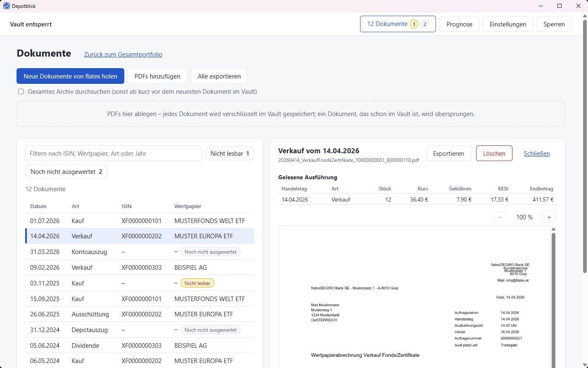
Task: Select the 05.06.2024 Dividende row
Action: point(140,346)
